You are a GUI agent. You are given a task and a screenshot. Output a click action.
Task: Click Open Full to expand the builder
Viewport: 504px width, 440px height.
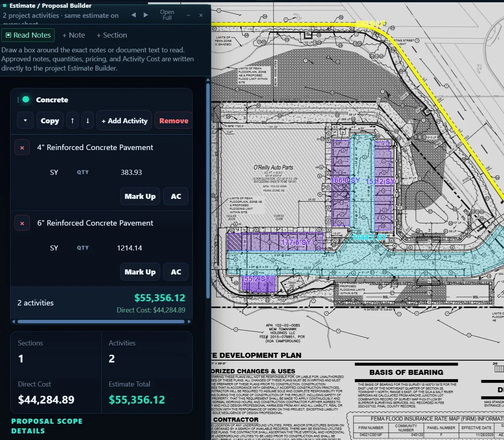click(x=167, y=15)
